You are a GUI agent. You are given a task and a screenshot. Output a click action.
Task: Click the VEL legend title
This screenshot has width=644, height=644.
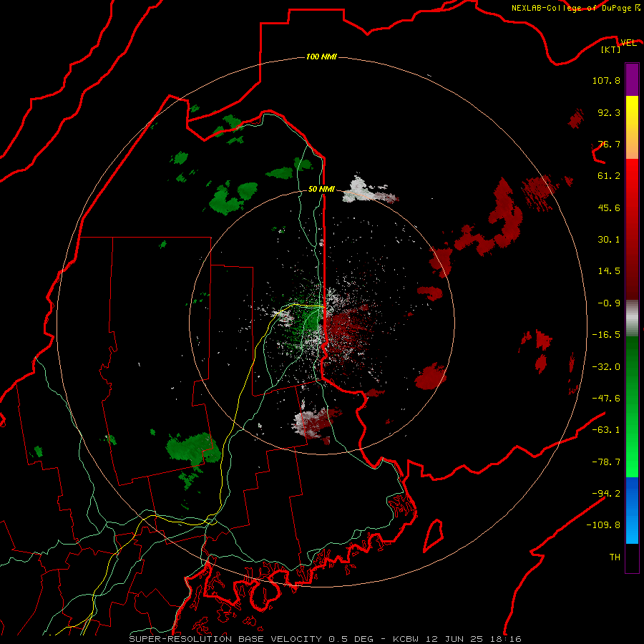coord(628,42)
